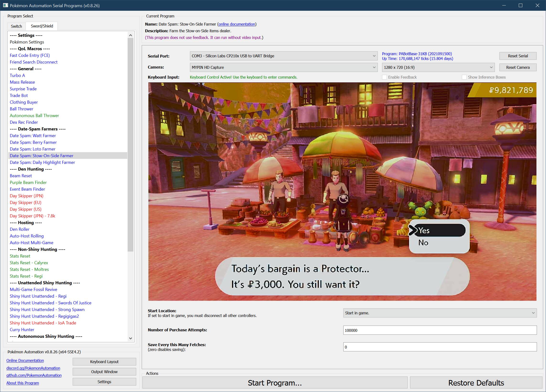
Task: Select the Sword/Shield tab
Action: coord(42,26)
